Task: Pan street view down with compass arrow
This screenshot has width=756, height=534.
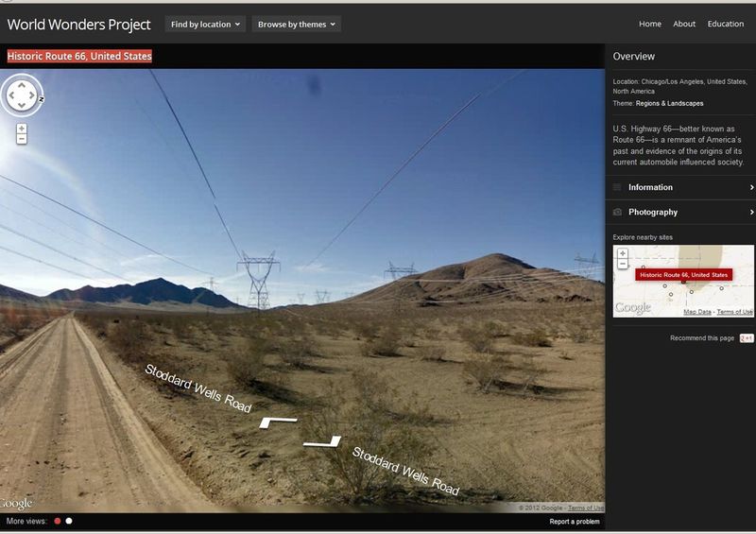Action: point(22,105)
